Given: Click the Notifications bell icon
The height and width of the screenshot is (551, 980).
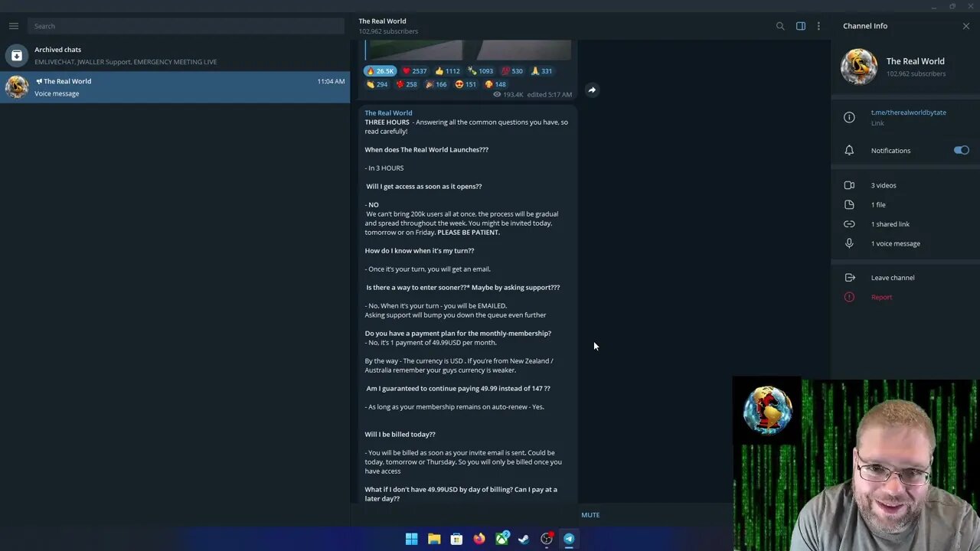Looking at the screenshot, I should (849, 150).
